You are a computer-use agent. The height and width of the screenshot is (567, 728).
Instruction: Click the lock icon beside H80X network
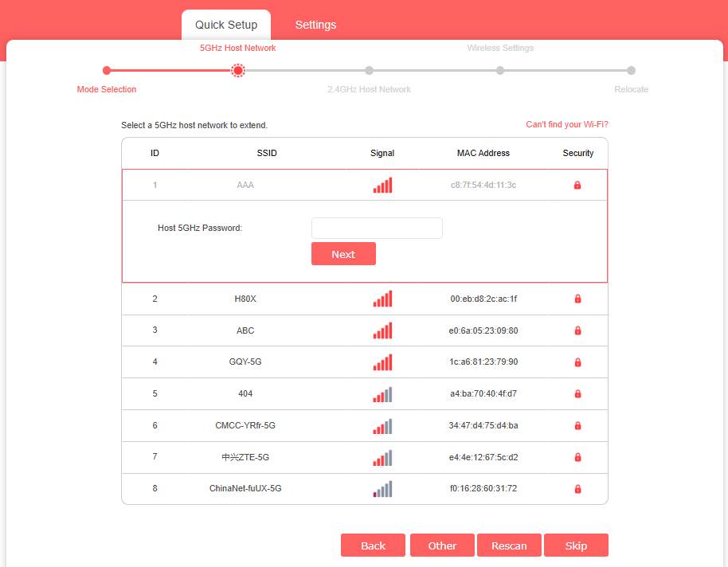point(577,299)
